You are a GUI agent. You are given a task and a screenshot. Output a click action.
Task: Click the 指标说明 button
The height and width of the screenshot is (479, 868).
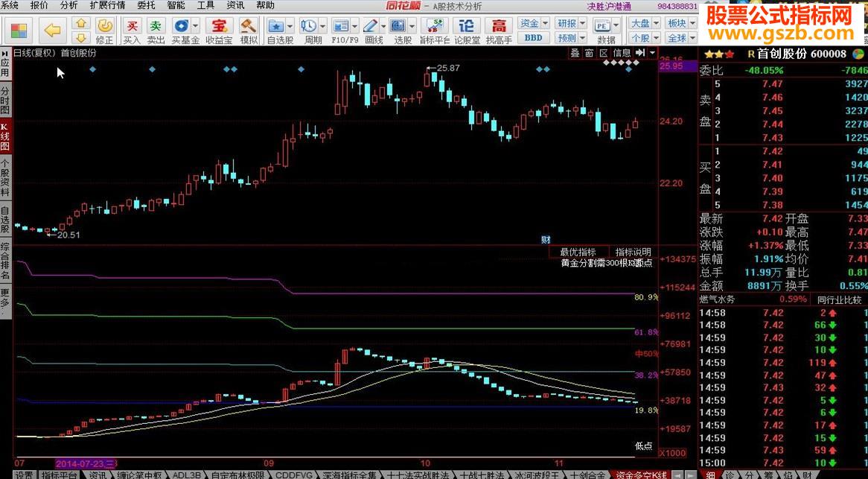pyautogui.click(x=634, y=252)
